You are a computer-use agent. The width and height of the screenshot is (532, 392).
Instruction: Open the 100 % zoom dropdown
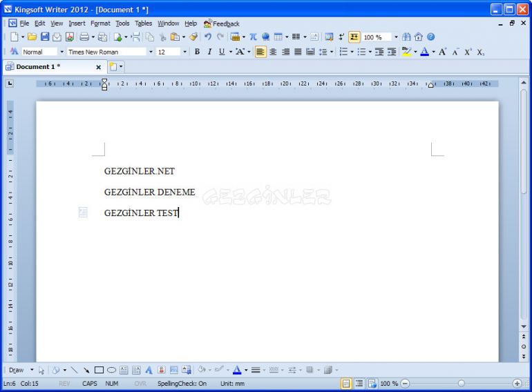click(396, 37)
